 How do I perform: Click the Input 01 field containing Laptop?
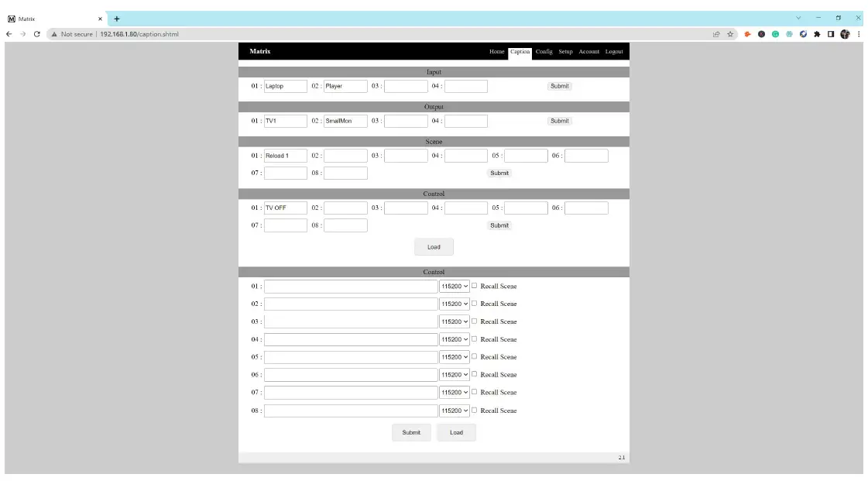[x=286, y=86]
